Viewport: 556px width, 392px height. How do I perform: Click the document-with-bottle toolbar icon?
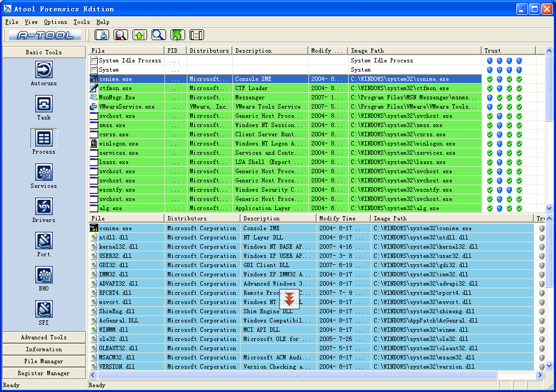click(x=102, y=35)
